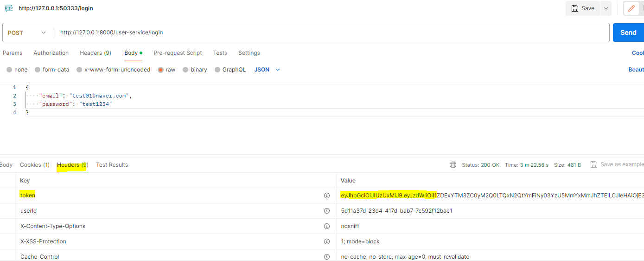Viewport: 644px width, 261px height.
Task: Click the Cookies link at right
Action: click(638, 53)
